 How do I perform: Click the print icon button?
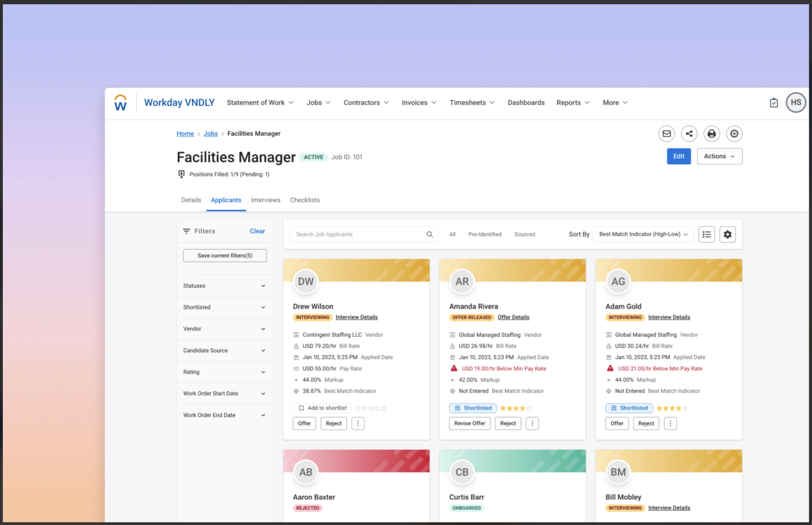click(711, 134)
